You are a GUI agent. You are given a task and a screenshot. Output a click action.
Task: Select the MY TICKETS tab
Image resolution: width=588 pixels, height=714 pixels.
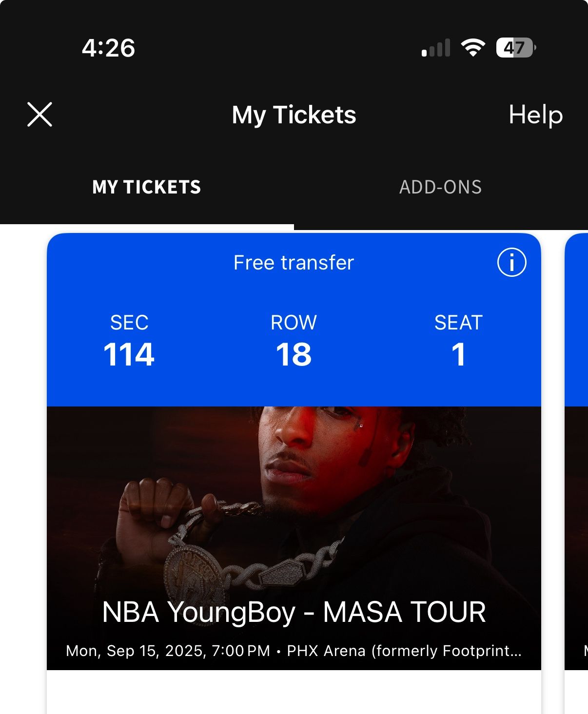[146, 187]
